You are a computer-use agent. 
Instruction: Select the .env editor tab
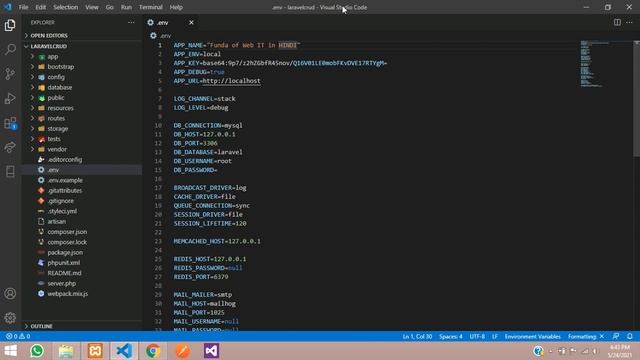(x=171, y=22)
